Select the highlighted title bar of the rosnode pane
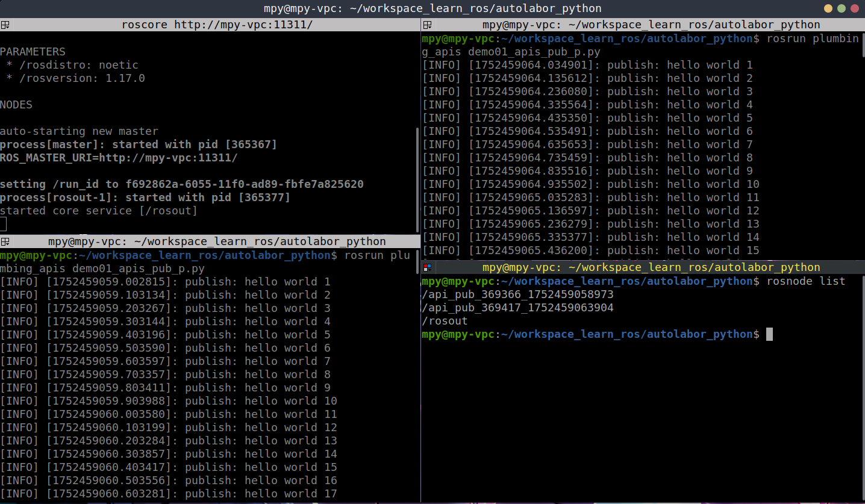Image resolution: width=865 pixels, height=504 pixels. [x=651, y=267]
